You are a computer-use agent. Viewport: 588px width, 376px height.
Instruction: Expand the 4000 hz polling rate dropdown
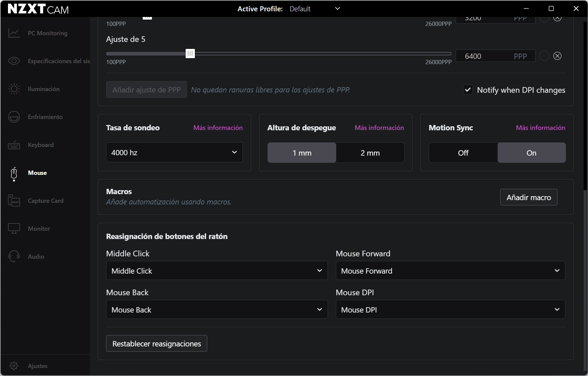click(174, 153)
